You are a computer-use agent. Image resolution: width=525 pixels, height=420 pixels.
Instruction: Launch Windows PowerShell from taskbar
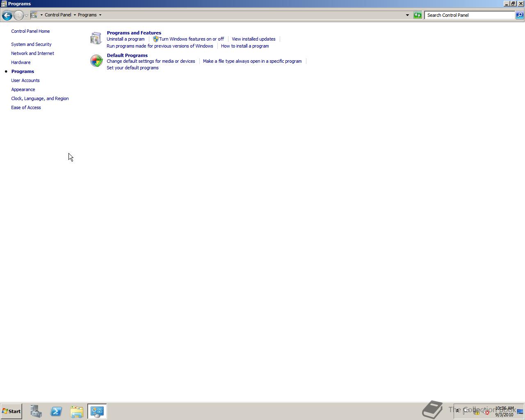tap(56, 411)
